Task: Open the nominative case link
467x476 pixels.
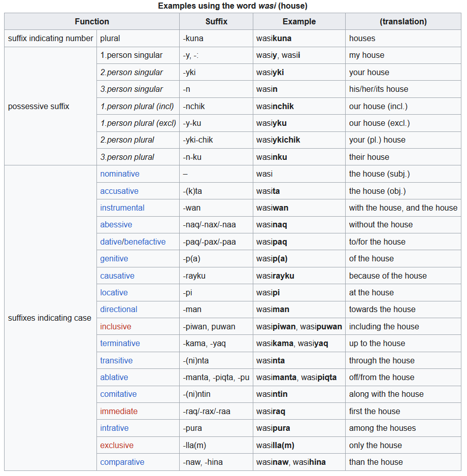Action: 120,174
